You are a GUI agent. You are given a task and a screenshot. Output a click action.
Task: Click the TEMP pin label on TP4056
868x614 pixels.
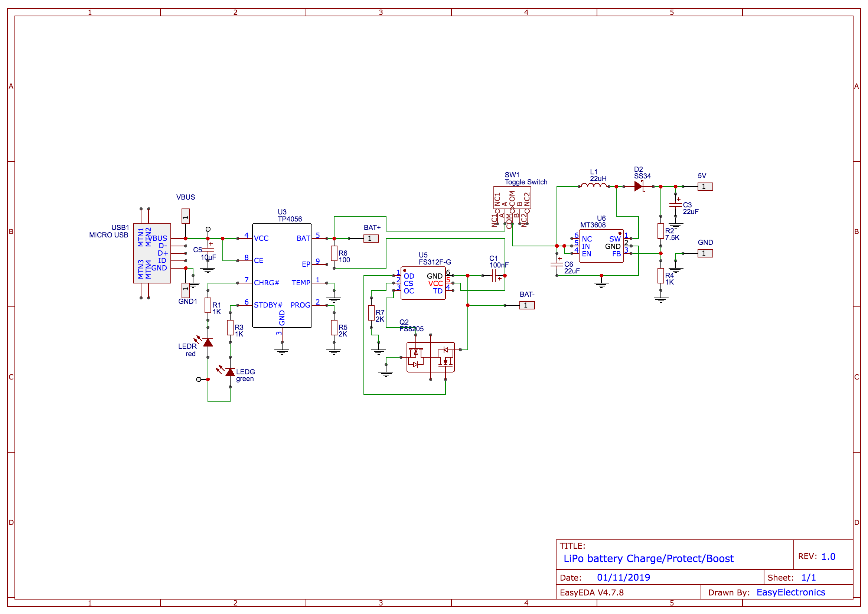(301, 283)
